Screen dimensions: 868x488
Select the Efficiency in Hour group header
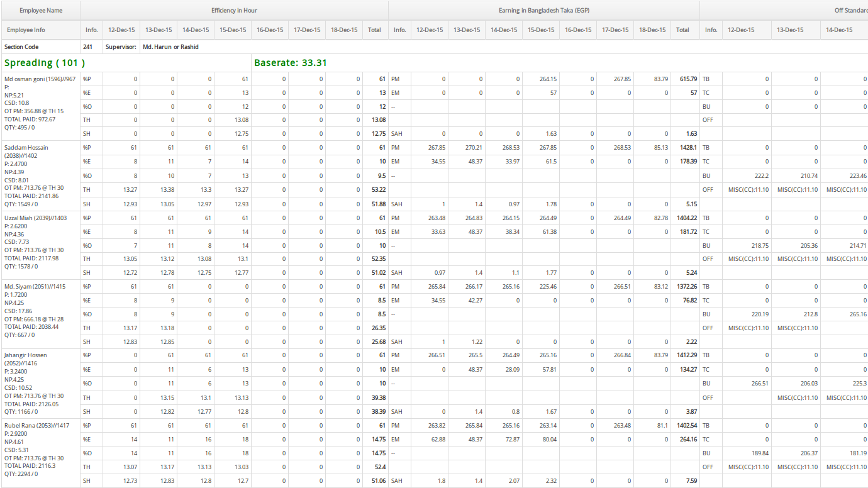tap(234, 11)
